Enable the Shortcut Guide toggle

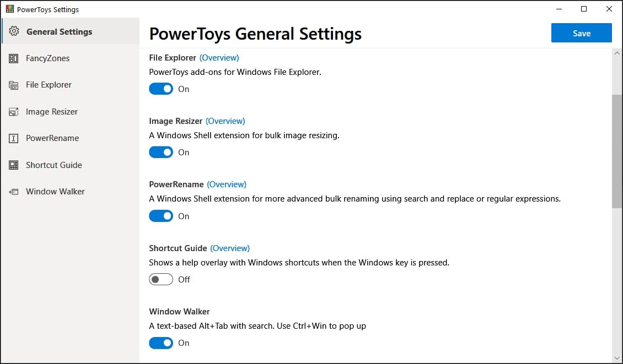(x=161, y=280)
